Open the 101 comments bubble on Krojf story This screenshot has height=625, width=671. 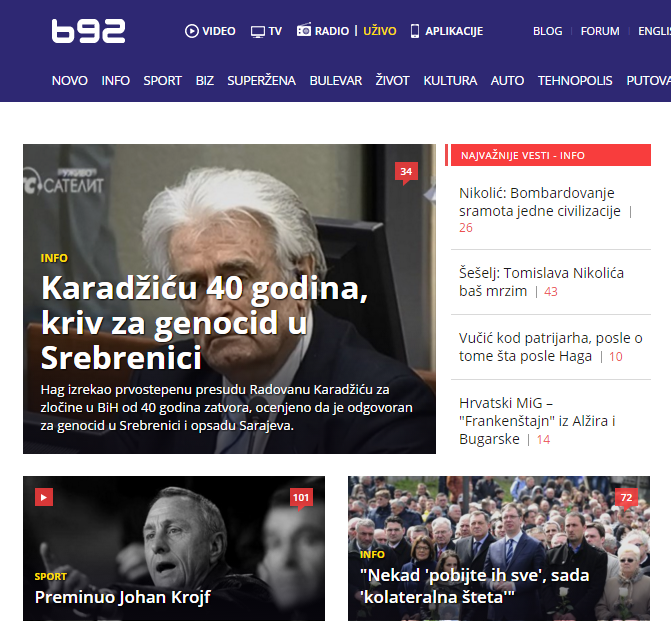[x=301, y=498]
